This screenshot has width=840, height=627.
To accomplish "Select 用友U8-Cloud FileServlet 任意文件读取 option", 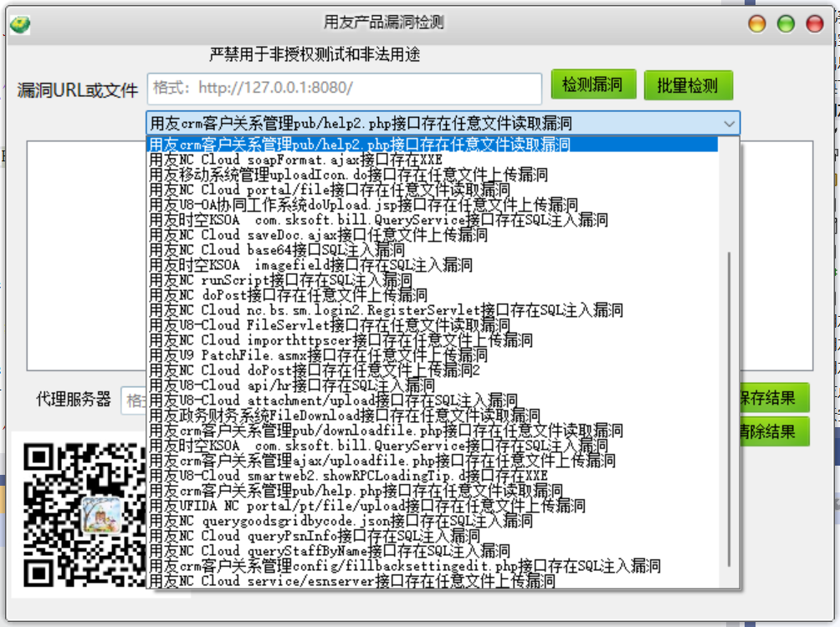I will (433, 325).
